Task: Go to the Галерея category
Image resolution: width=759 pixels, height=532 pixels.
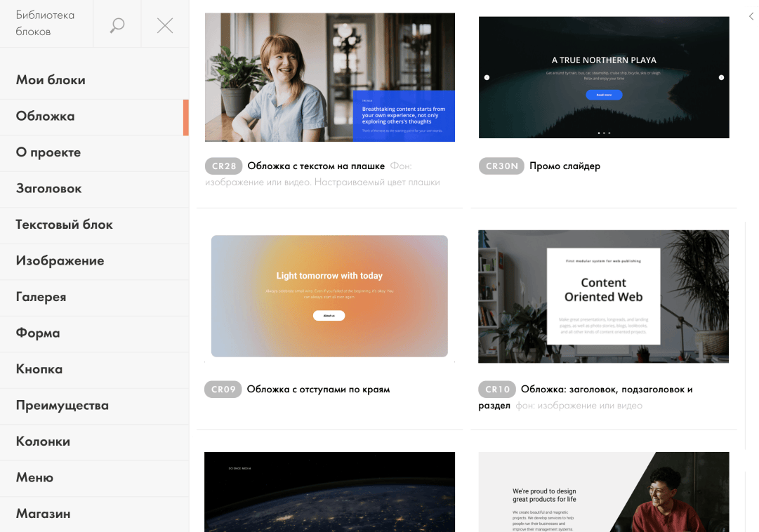Action: (94, 297)
